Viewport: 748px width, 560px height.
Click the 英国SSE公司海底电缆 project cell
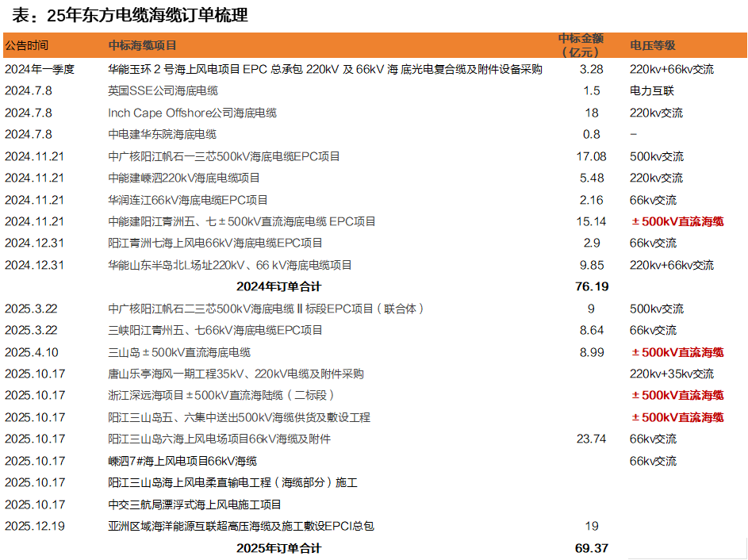[163, 91]
